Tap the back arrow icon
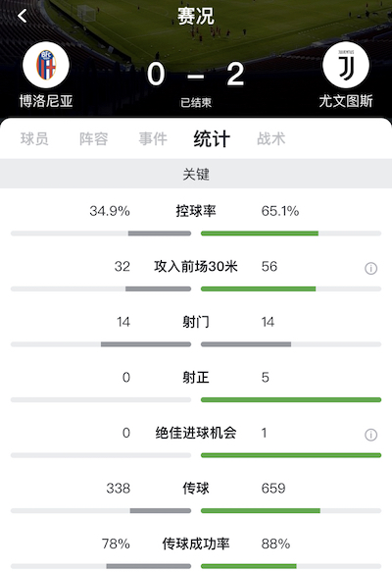This screenshot has height=572, width=392. [23, 16]
